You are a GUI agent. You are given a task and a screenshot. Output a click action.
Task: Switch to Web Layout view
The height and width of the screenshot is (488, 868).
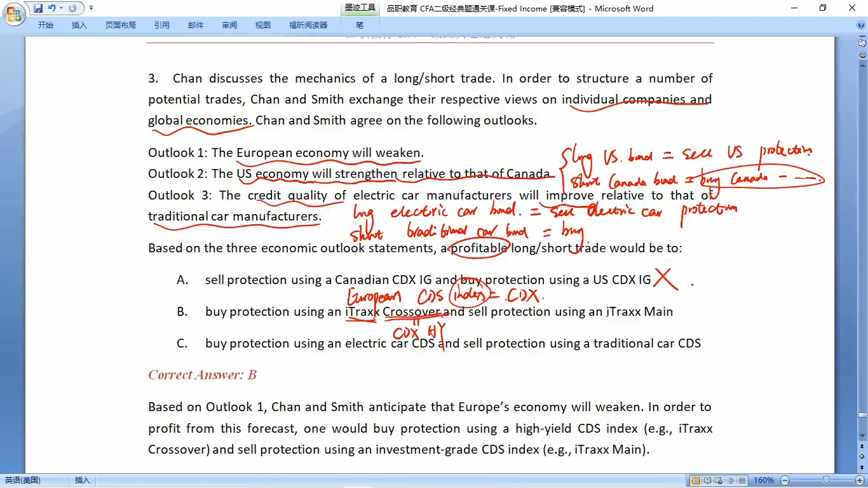[719, 480]
